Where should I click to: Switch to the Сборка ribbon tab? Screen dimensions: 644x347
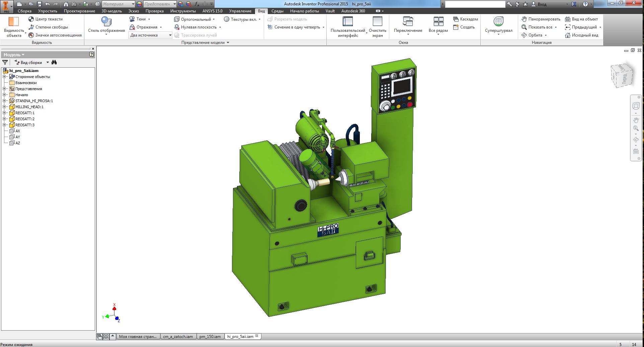(x=24, y=11)
